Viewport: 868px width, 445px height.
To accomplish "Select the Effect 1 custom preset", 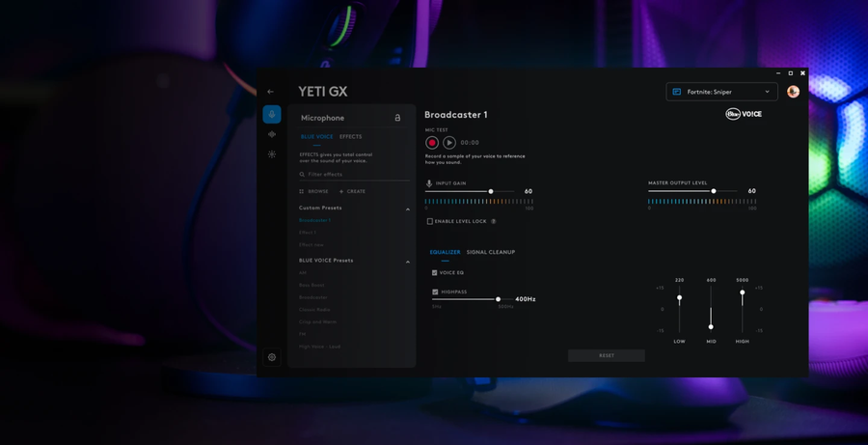I will pyautogui.click(x=308, y=233).
